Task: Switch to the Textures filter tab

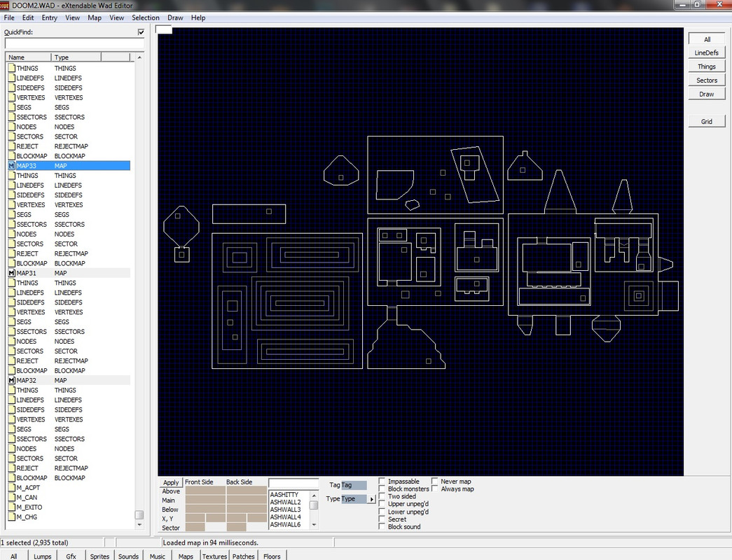Action: 215,556
